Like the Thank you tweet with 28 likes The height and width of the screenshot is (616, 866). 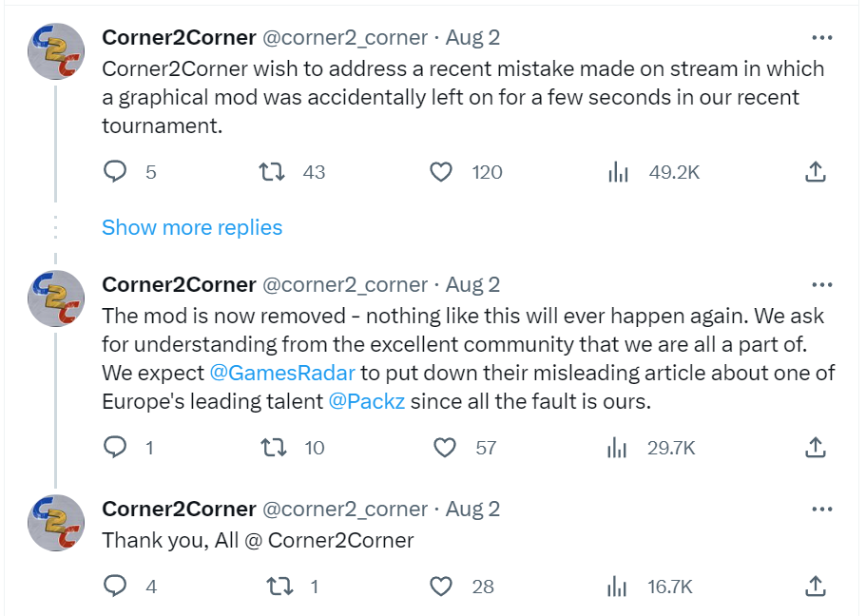(x=441, y=587)
